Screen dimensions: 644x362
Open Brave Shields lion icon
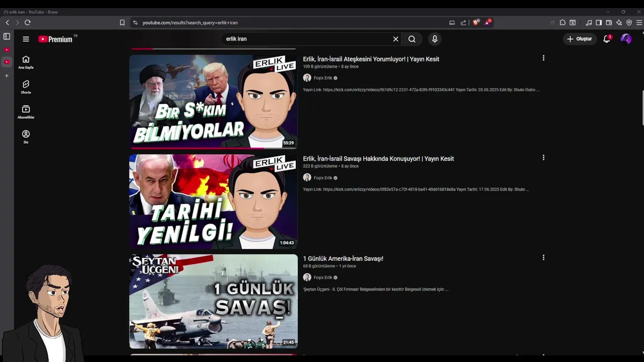(476, 22)
